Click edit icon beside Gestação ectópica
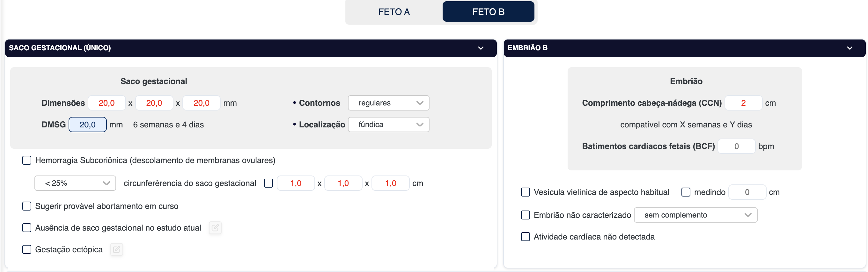Image resolution: width=868 pixels, height=272 pixels. click(117, 249)
